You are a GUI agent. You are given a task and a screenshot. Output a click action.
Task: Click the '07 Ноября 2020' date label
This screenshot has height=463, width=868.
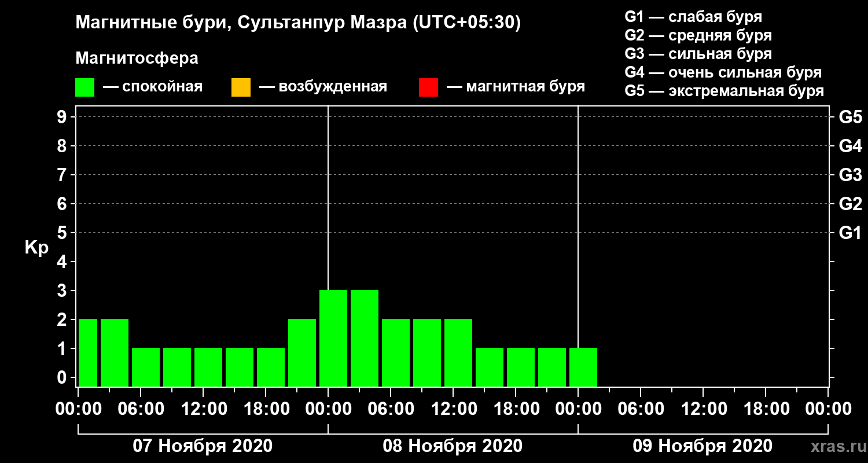point(203,446)
